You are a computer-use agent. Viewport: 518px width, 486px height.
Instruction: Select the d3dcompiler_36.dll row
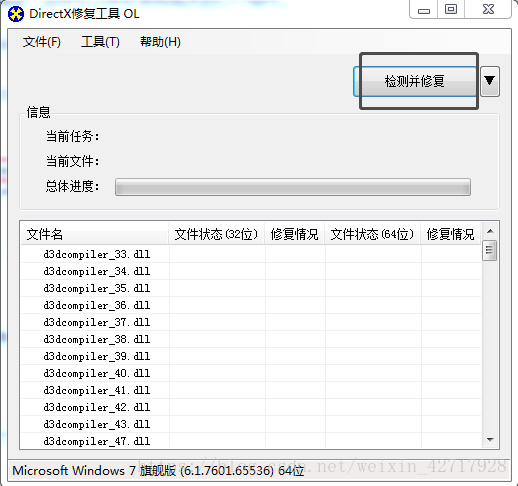(x=251, y=305)
